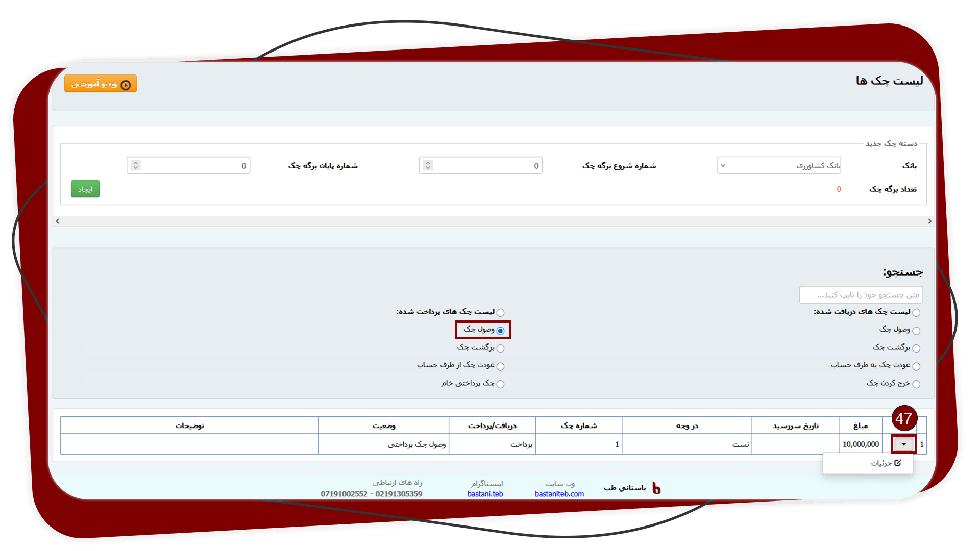Click the شماره چک (check number) column header
The height and width of the screenshot is (551, 980).
tap(579, 425)
